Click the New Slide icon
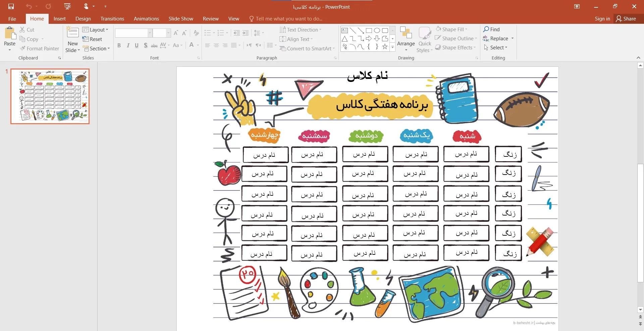The height and width of the screenshot is (331, 644). click(72, 33)
